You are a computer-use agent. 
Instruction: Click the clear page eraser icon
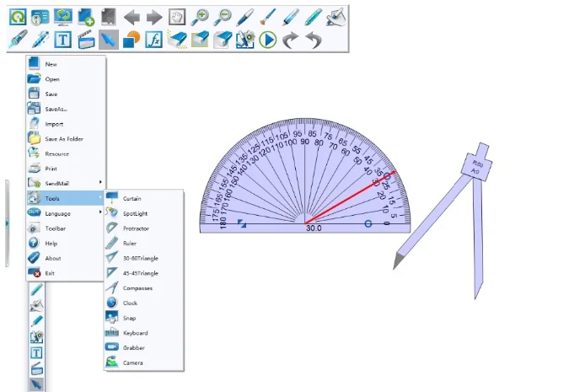pos(223,40)
